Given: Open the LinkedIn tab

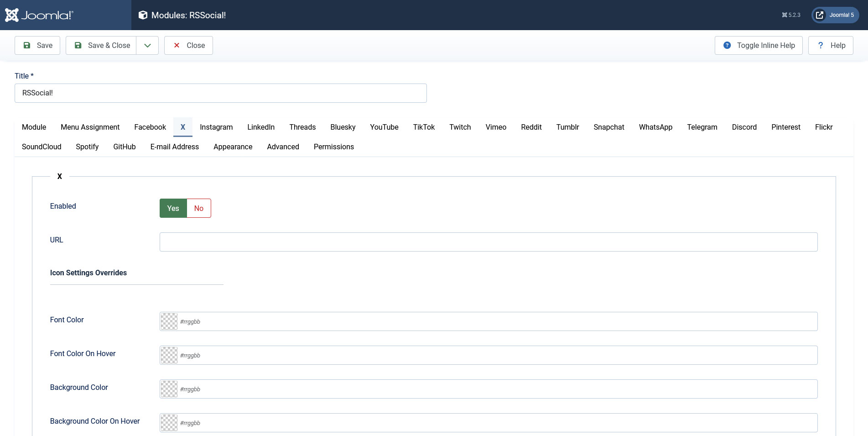Looking at the screenshot, I should coord(261,127).
